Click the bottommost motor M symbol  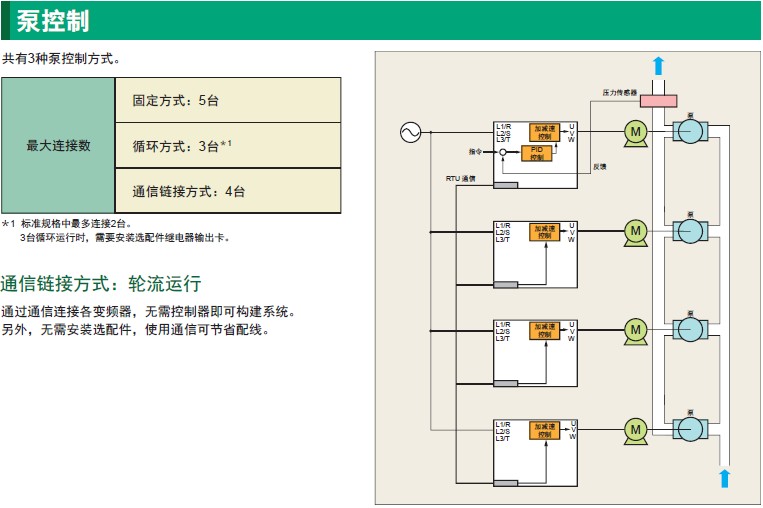[634, 429]
